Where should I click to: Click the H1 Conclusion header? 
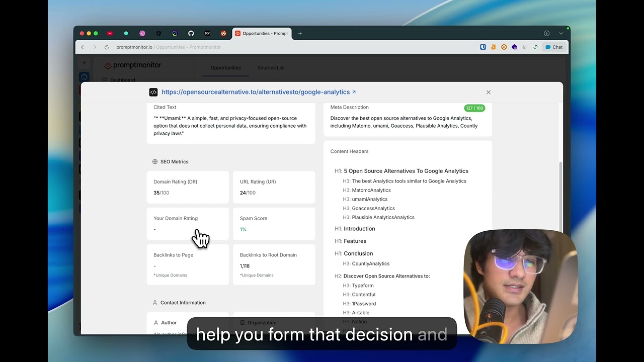[354, 253]
